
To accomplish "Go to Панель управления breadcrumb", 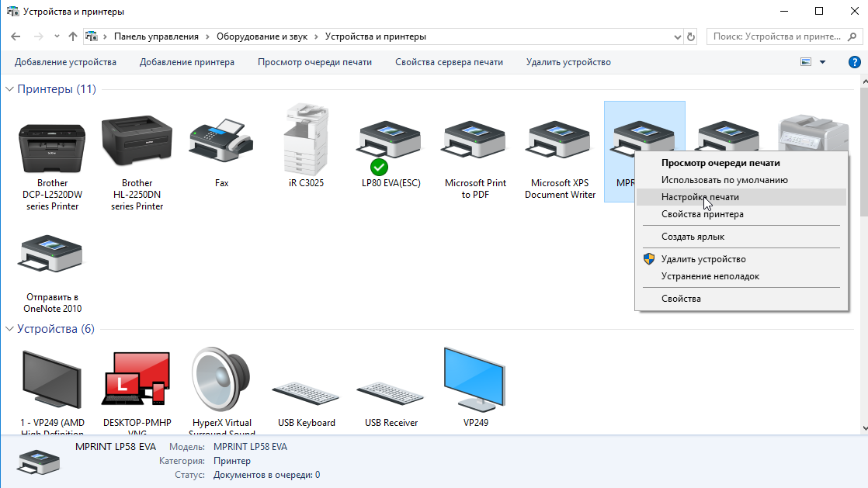I will coord(156,36).
